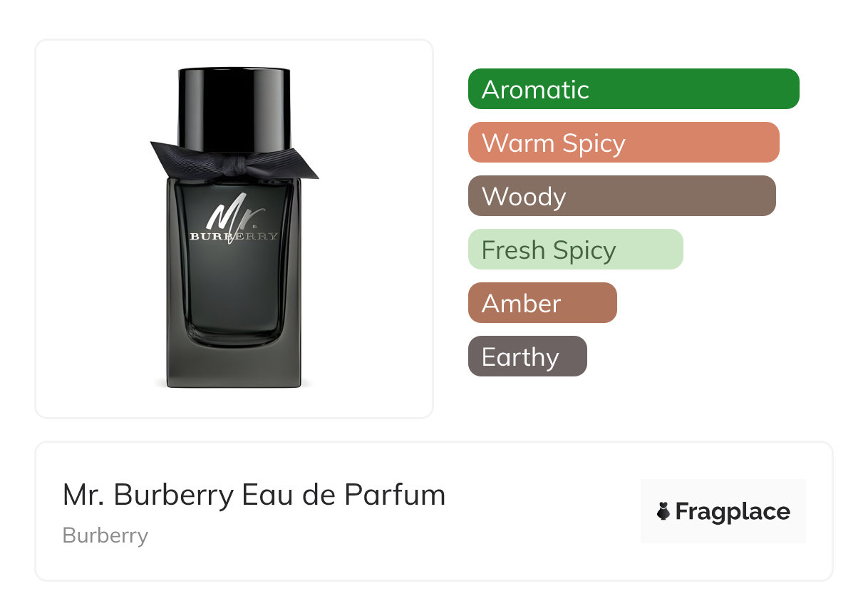Select the Amber accord bar
Viewport: 868px width, 616px height.
tap(542, 303)
